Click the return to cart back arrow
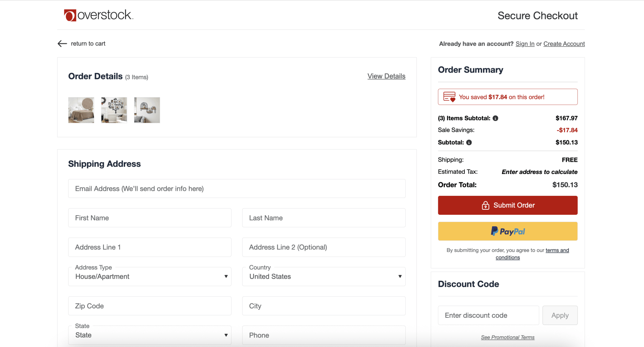Screen dimensions: 644x347 click(62, 44)
